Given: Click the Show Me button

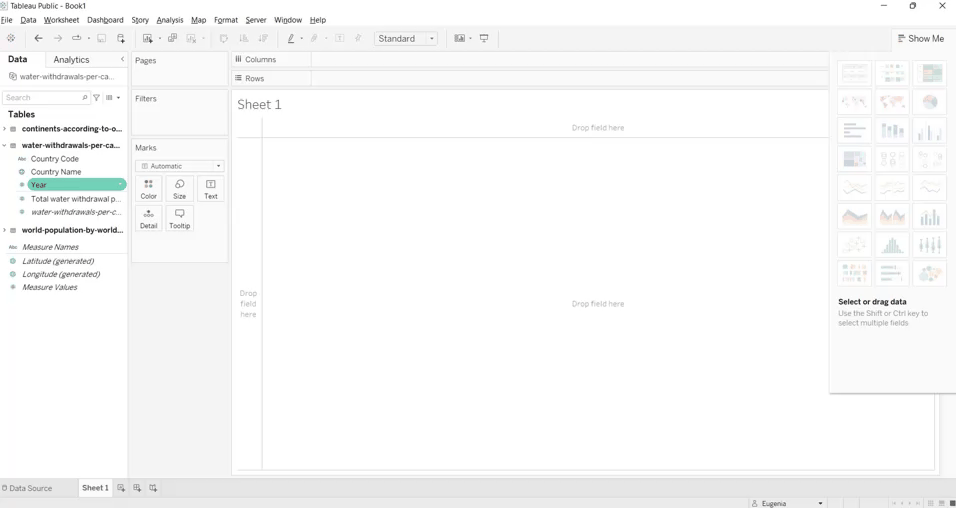Looking at the screenshot, I should (921, 38).
